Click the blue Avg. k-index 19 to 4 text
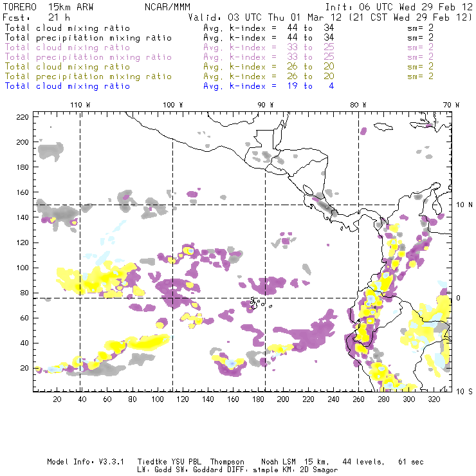Screen dimensions: 476x476 point(268,86)
